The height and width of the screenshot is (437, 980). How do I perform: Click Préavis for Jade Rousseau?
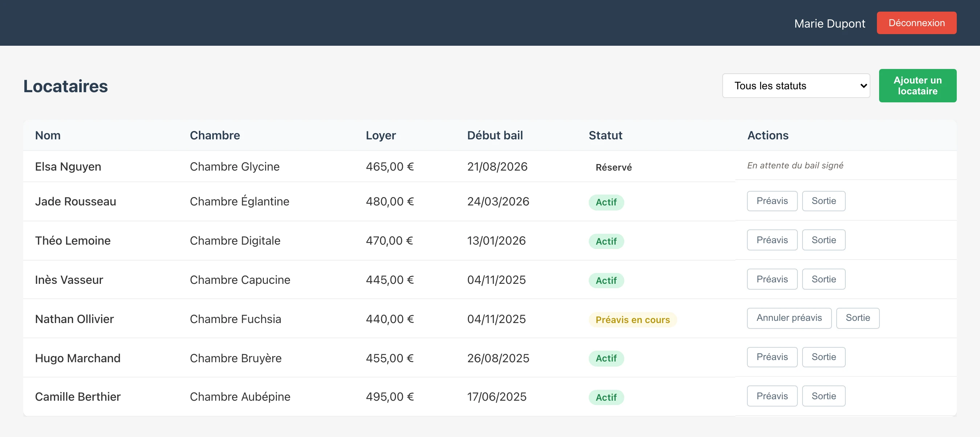(x=772, y=201)
